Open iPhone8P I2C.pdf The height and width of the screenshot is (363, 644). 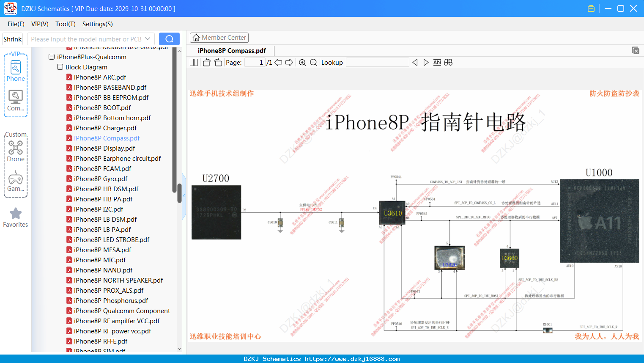pos(99,209)
